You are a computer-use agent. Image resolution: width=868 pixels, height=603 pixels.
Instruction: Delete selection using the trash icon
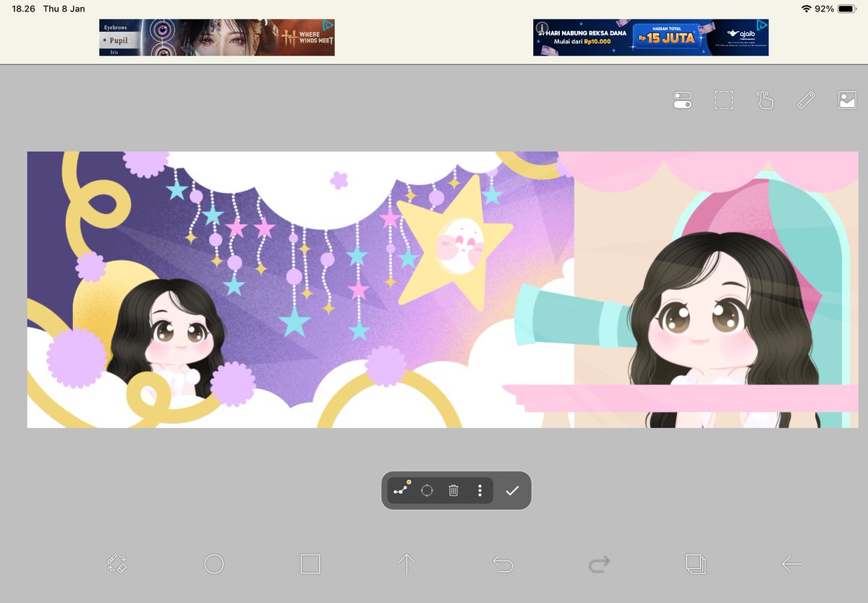pos(454,490)
